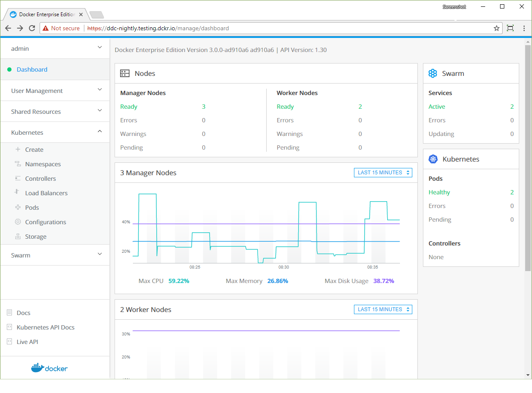Click the Kubernetes wheel logo icon
This screenshot has height=393, width=532.
[x=433, y=159]
